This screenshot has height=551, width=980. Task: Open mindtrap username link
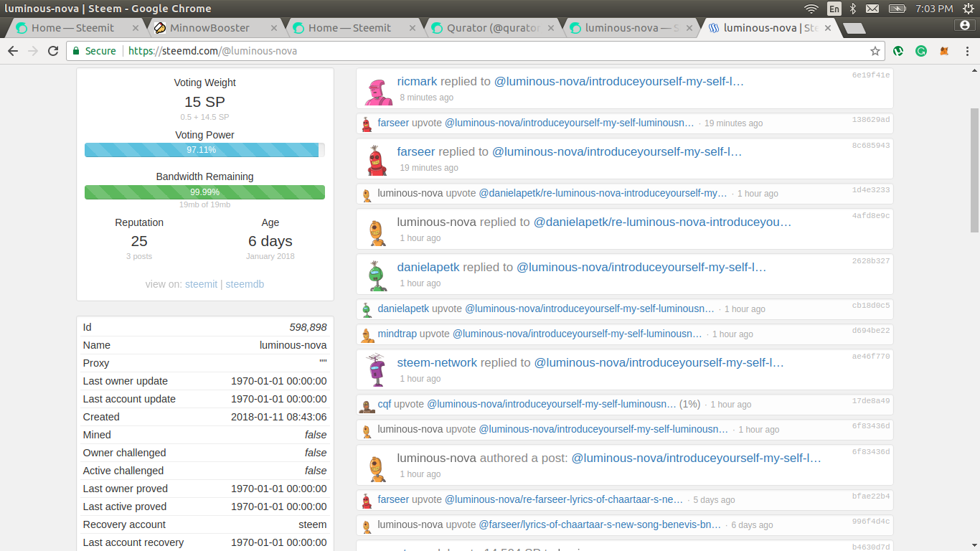click(397, 334)
